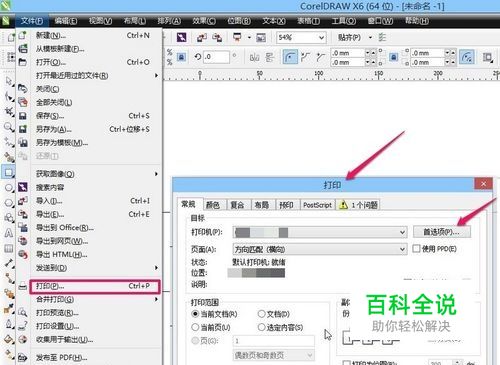This screenshot has height=365, width=500.
Task: Open the printer selection dropdown
Action: [402, 232]
